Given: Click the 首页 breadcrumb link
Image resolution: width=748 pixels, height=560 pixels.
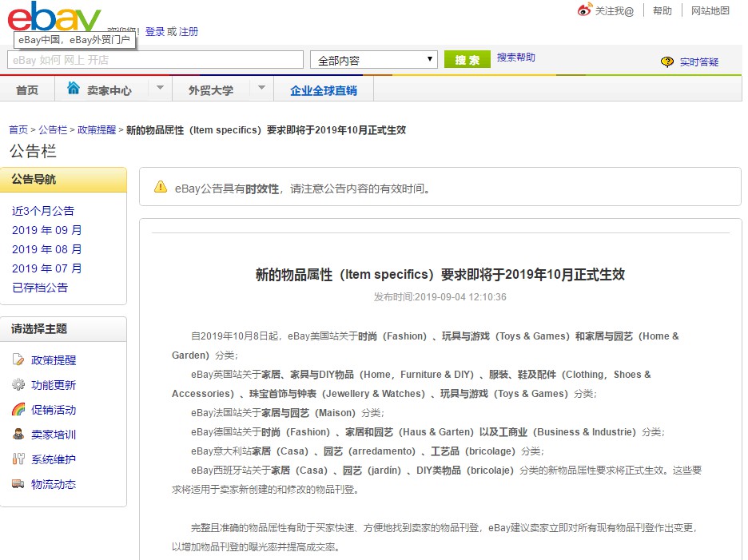Looking at the screenshot, I should tap(18, 129).
